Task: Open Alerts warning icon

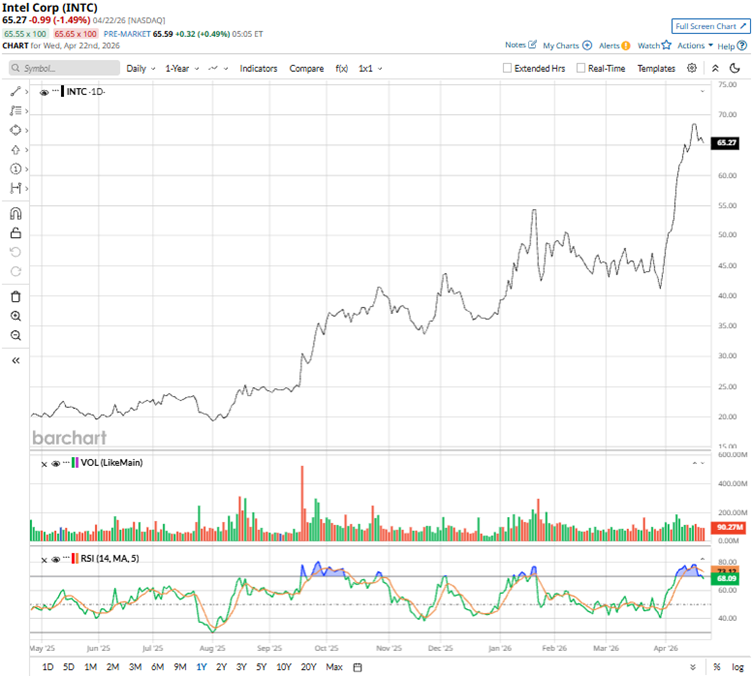Action: (626, 46)
